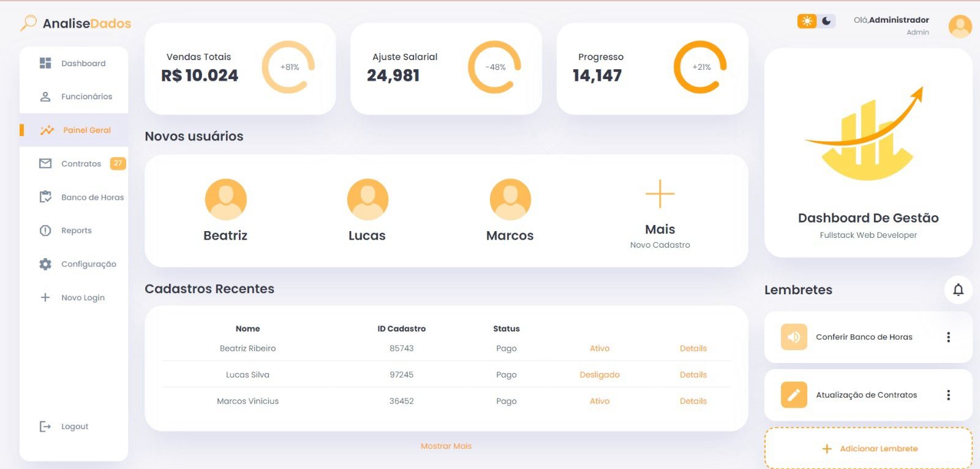The height and width of the screenshot is (469, 980).
Task: Click the Reports alert icon
Action: tap(45, 231)
